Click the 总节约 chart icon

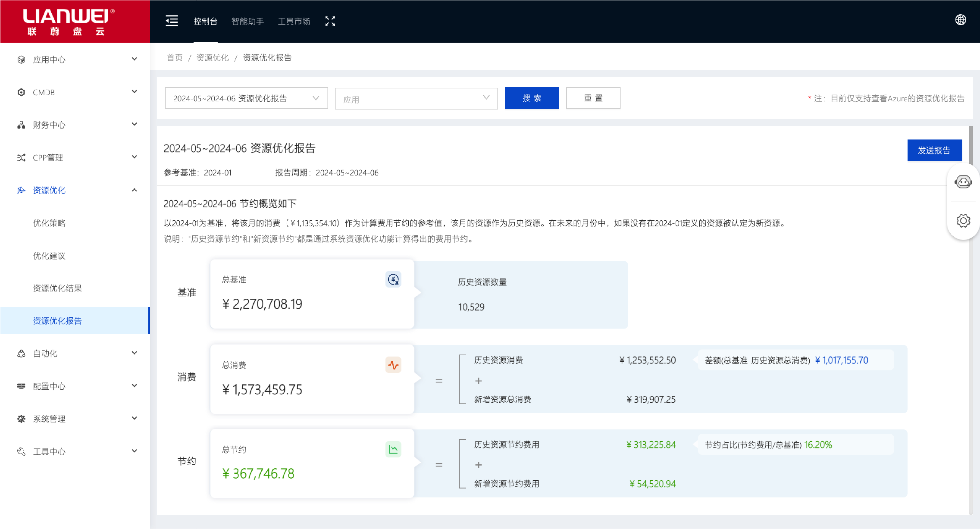pyautogui.click(x=393, y=449)
